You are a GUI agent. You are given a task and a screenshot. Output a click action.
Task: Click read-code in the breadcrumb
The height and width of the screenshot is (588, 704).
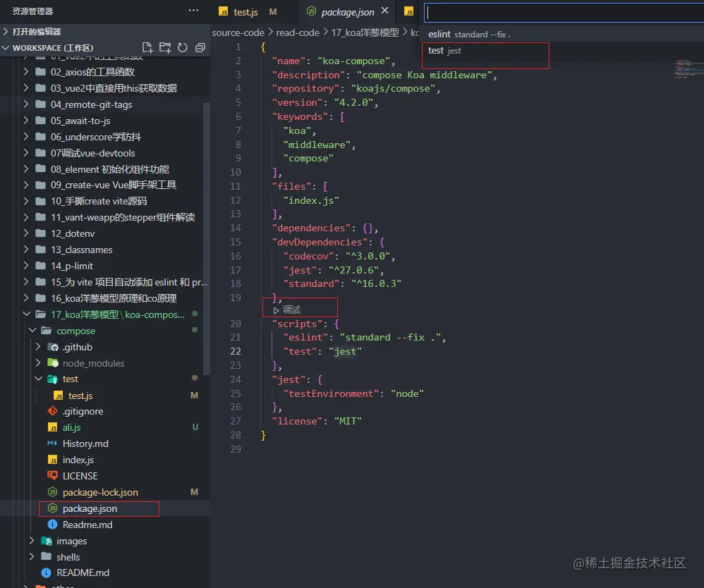[298, 32]
